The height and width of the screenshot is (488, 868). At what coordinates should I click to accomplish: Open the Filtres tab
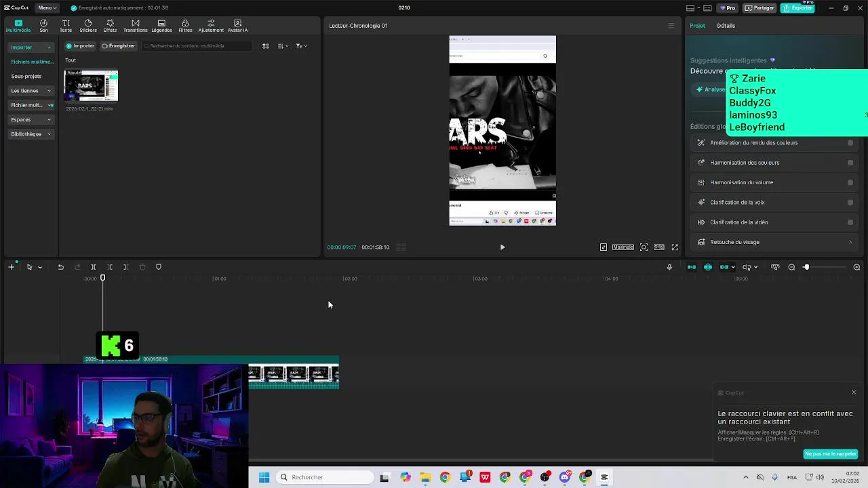click(x=185, y=26)
